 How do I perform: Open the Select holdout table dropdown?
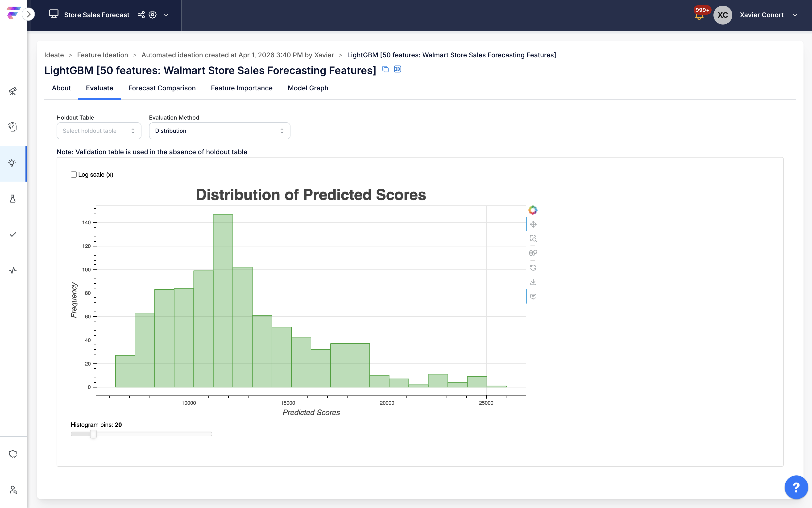(99, 131)
